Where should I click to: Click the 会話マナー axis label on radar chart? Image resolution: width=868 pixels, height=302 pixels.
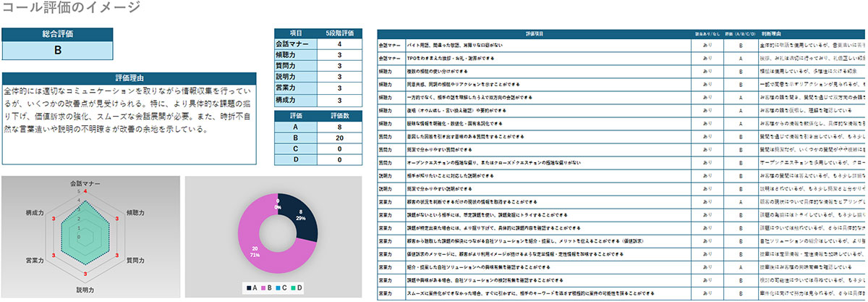point(85,183)
